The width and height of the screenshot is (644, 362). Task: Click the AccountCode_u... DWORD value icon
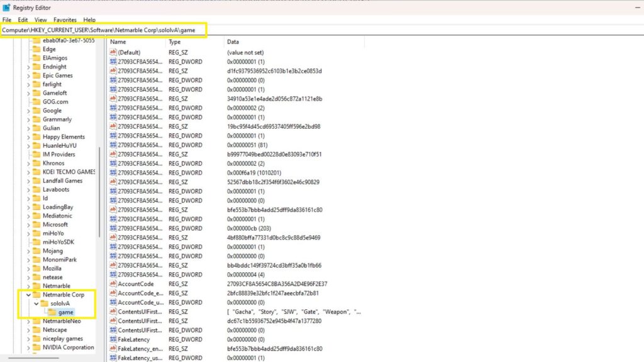(x=113, y=302)
